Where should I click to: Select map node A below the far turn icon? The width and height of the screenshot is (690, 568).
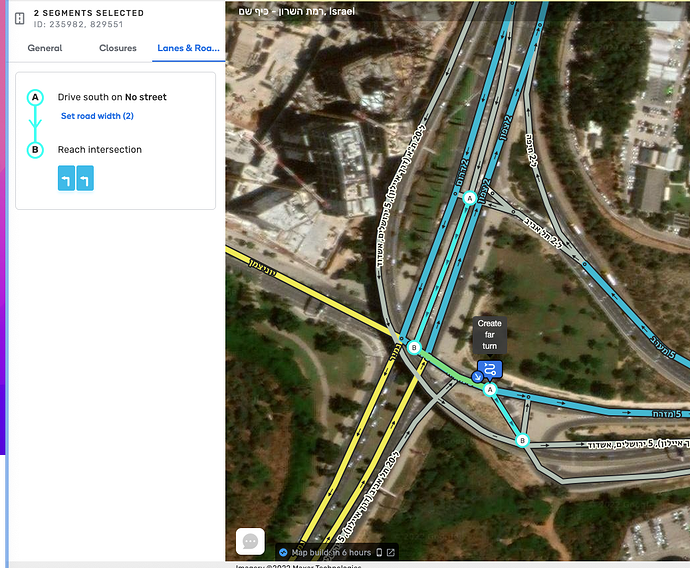490,390
